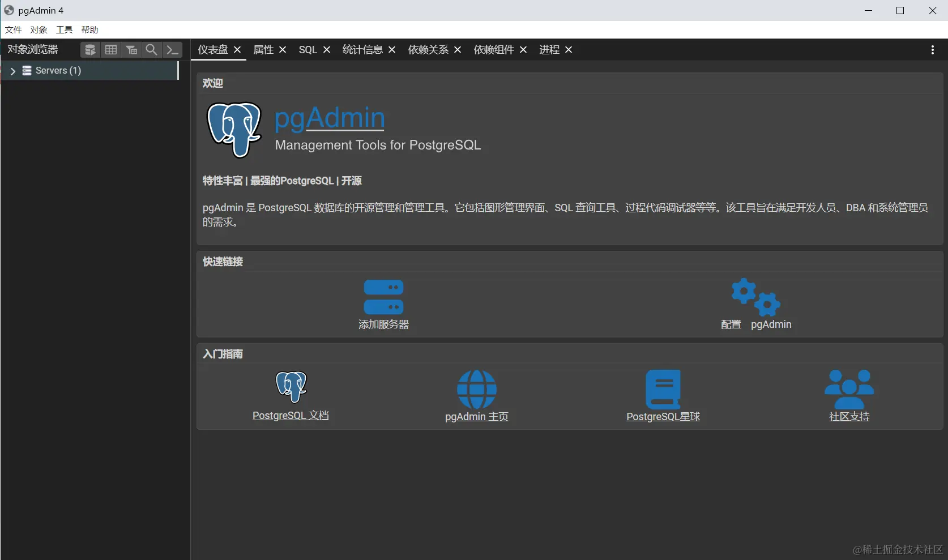Switch to the SQL tab
Viewport: 948px width, 560px height.
[x=306, y=50]
